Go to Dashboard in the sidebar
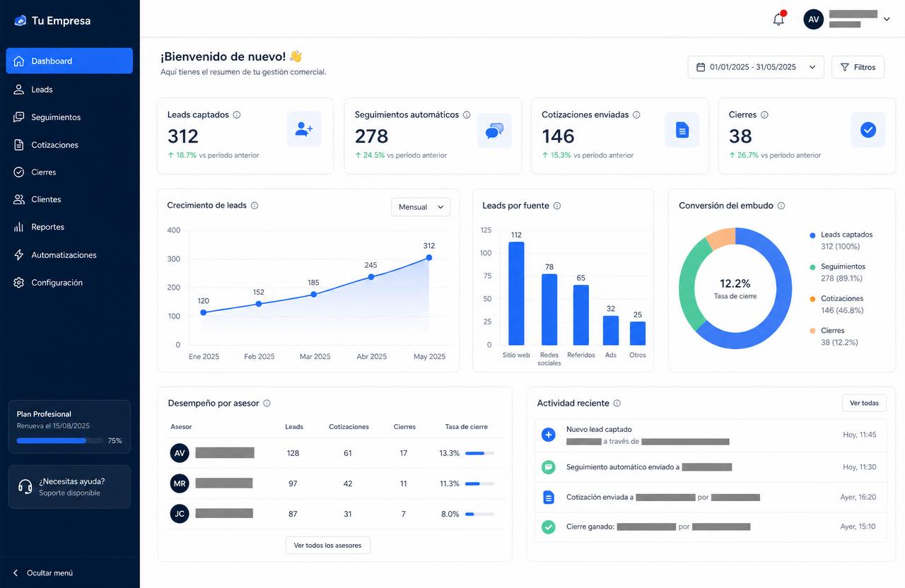The height and width of the screenshot is (588, 905). tap(69, 61)
